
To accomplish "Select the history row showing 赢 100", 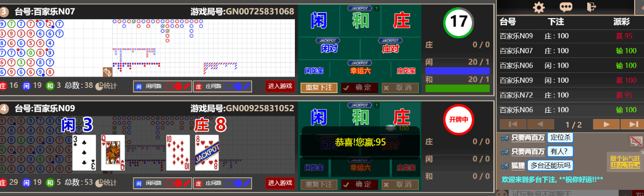I will coord(570,80).
